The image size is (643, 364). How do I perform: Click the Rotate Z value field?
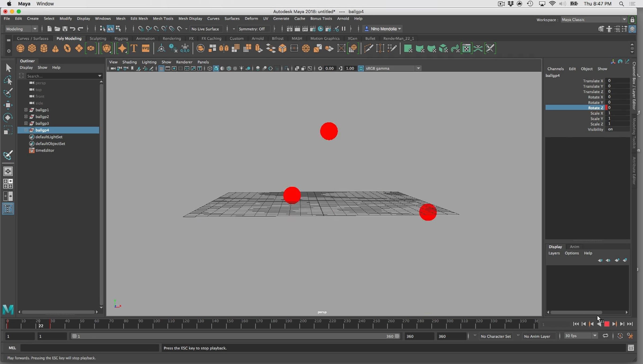tap(618, 108)
